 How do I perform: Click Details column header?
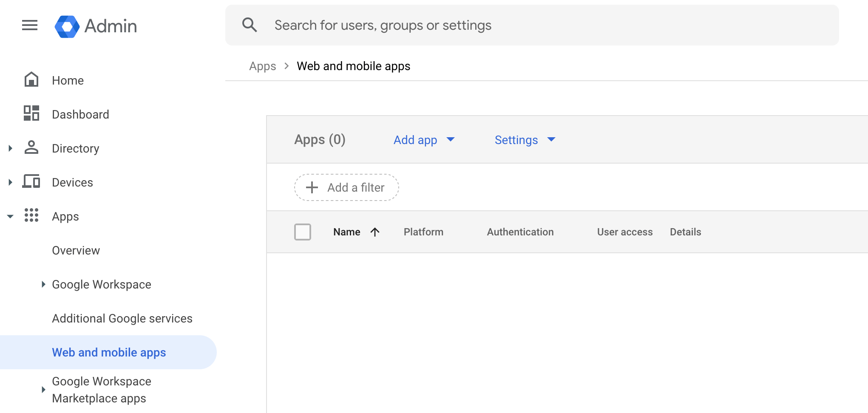(x=686, y=232)
